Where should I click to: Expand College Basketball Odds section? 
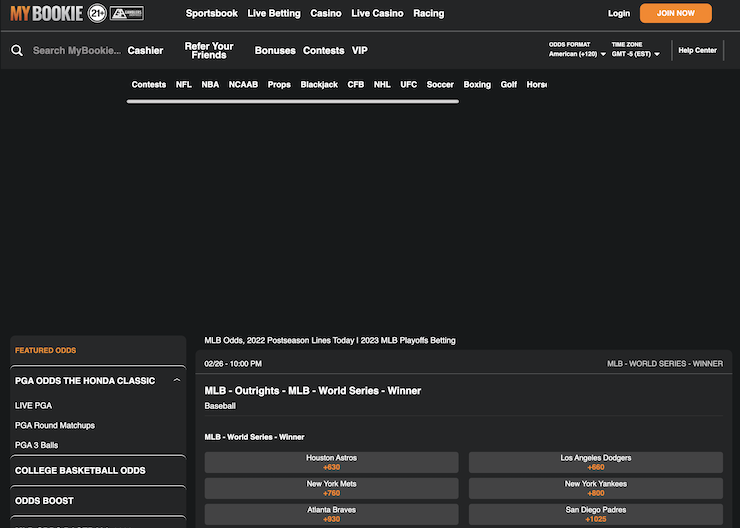tap(98, 470)
